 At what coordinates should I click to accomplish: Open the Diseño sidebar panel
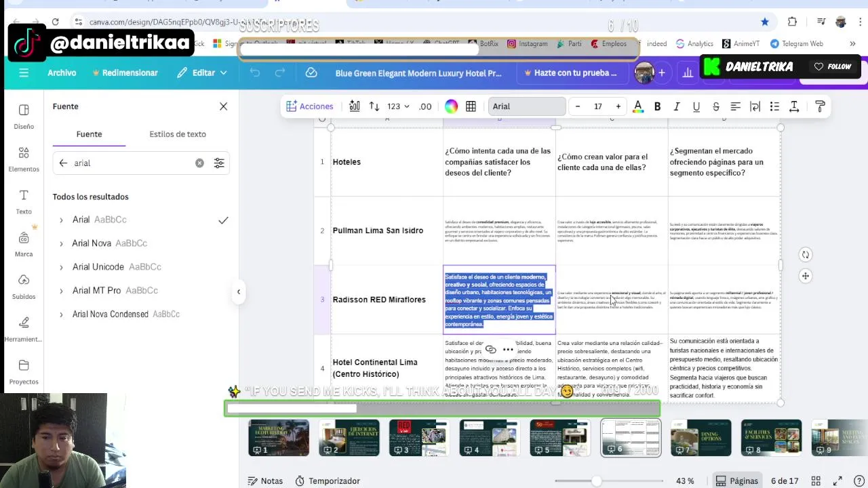click(x=24, y=117)
